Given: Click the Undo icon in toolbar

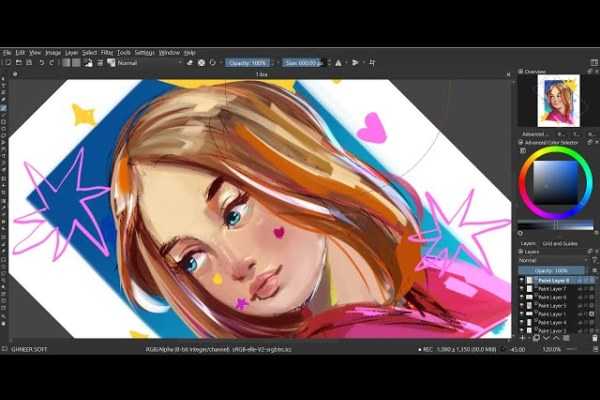Looking at the screenshot, I should [40, 62].
